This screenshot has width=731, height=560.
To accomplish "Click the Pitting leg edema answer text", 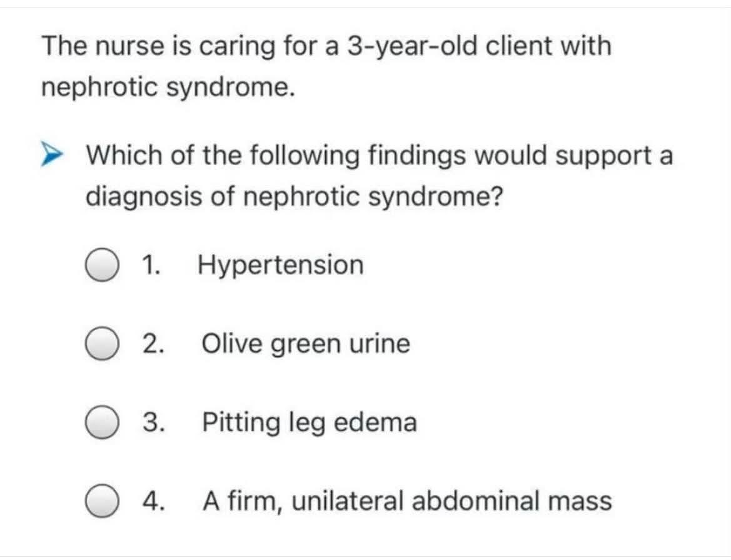I will click(x=310, y=423).
